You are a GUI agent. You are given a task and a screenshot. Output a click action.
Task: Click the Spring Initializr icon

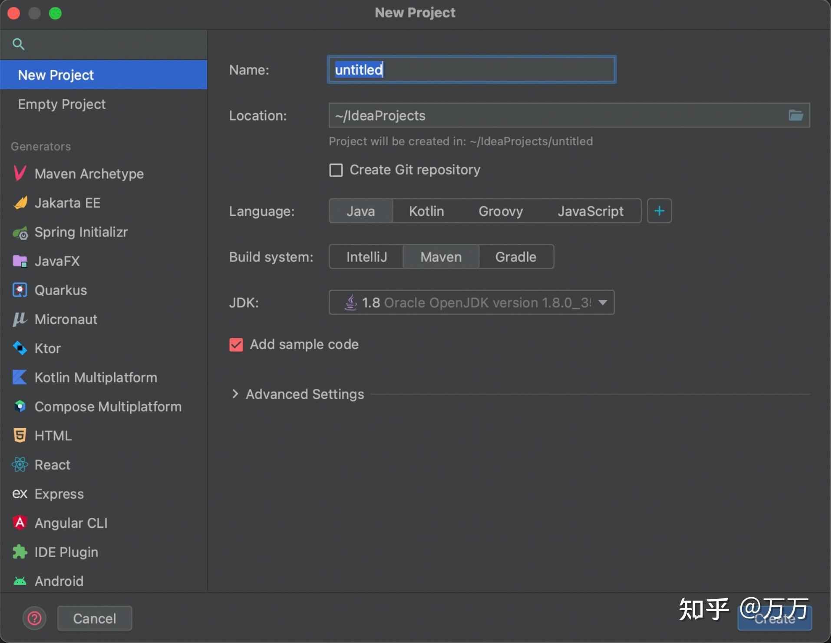coord(20,233)
